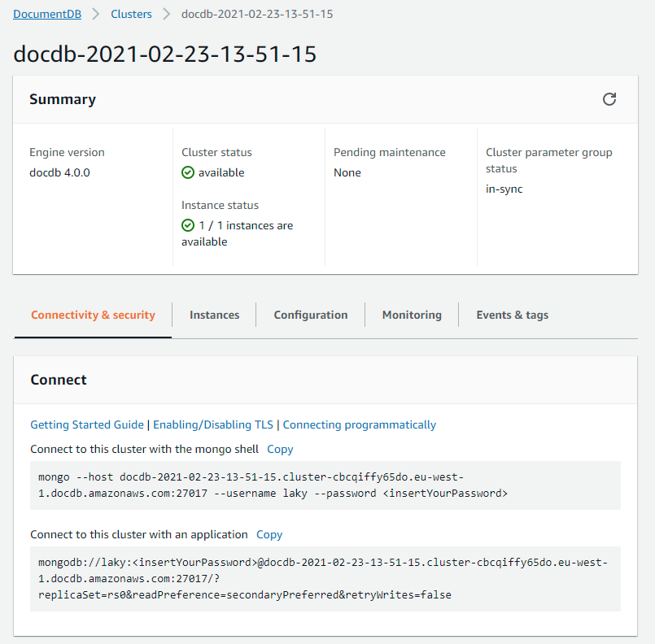Click the Pending maintenance value None
This screenshot has width=655, height=644.
point(347,172)
